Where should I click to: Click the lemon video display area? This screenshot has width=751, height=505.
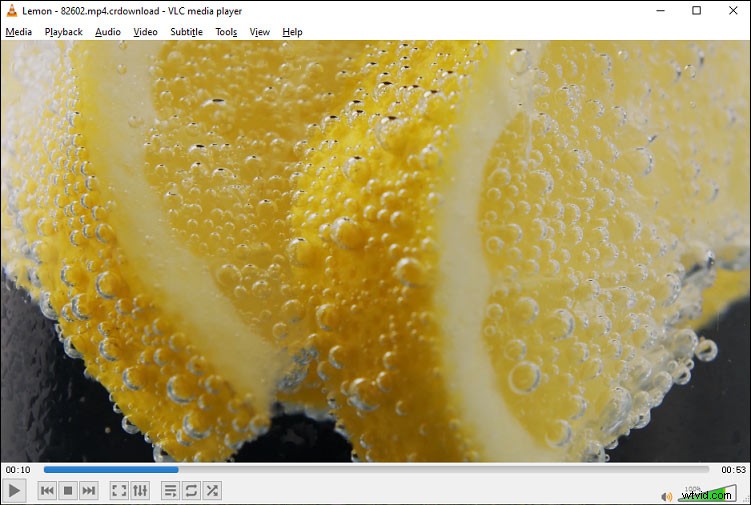tap(376, 251)
